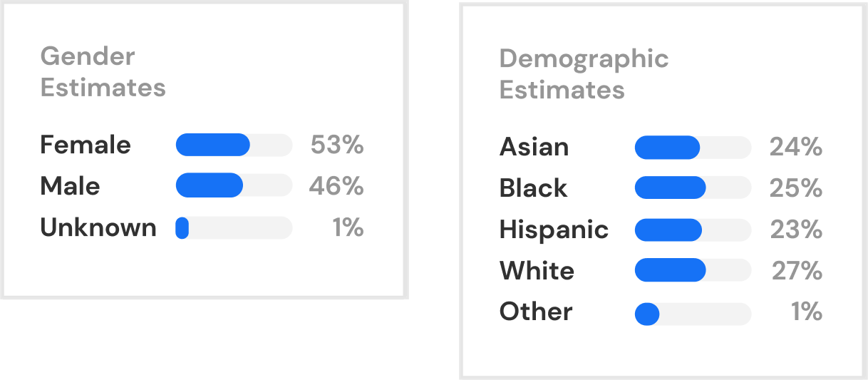Screen dimensions: 868x380
Task: Click the 27% White value
Action: (x=797, y=271)
